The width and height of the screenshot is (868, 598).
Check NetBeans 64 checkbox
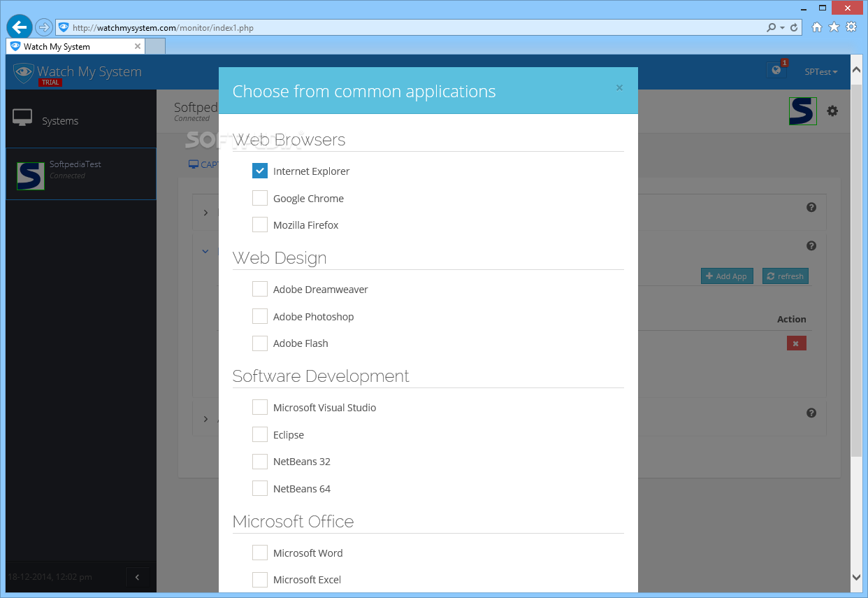point(260,488)
